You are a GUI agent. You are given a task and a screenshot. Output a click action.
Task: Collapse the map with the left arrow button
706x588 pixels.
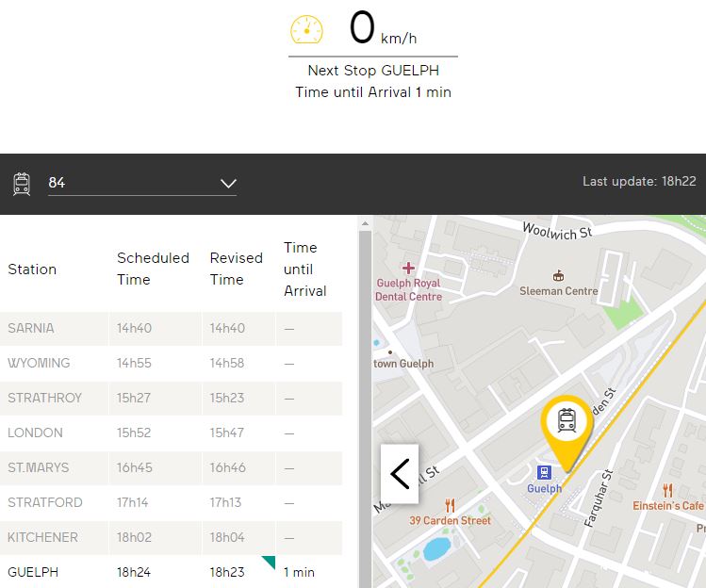pos(400,473)
